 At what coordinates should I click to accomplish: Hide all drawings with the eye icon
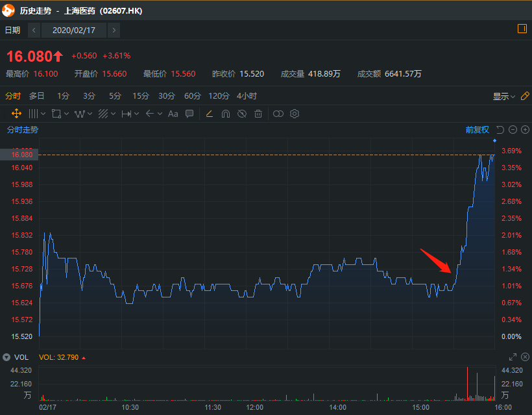click(x=242, y=114)
